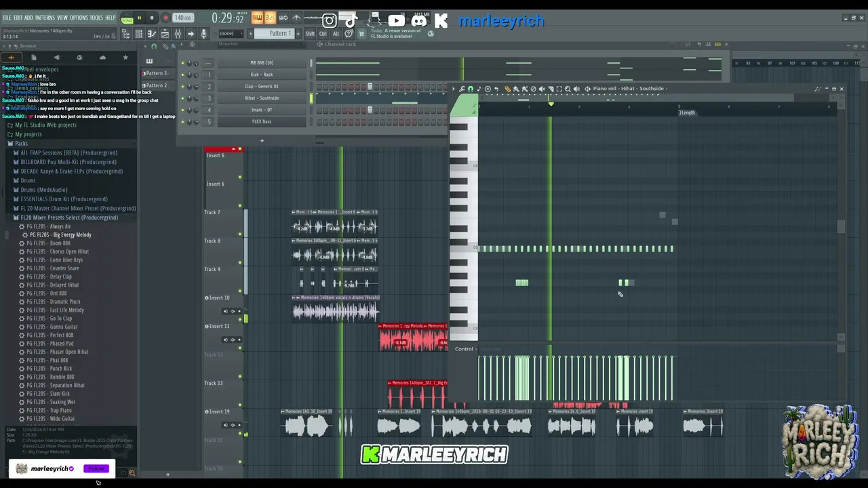Toggle the magnet snap icon in piano roll
Viewport: 868px width, 488px height.
(470, 89)
